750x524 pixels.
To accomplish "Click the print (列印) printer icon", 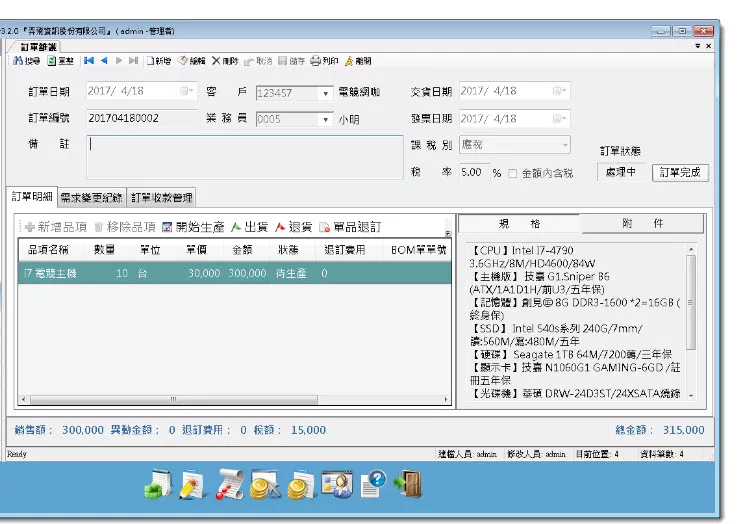I will (316, 61).
